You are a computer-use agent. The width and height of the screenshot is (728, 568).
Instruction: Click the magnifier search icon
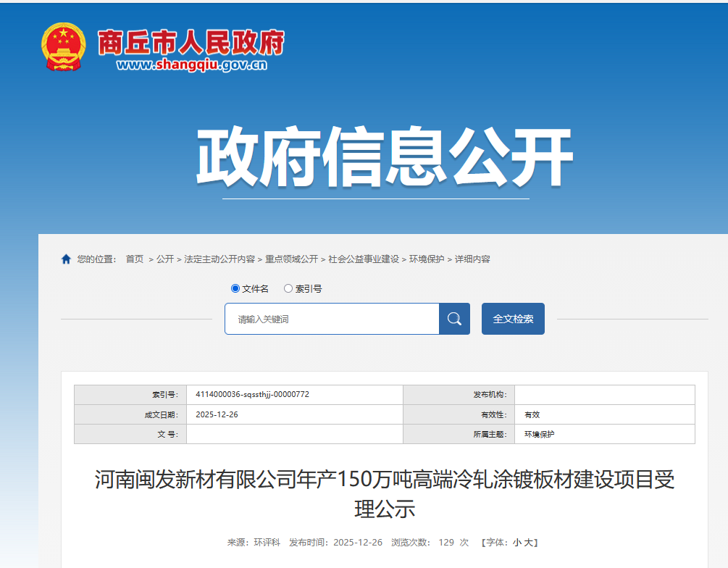tap(454, 319)
